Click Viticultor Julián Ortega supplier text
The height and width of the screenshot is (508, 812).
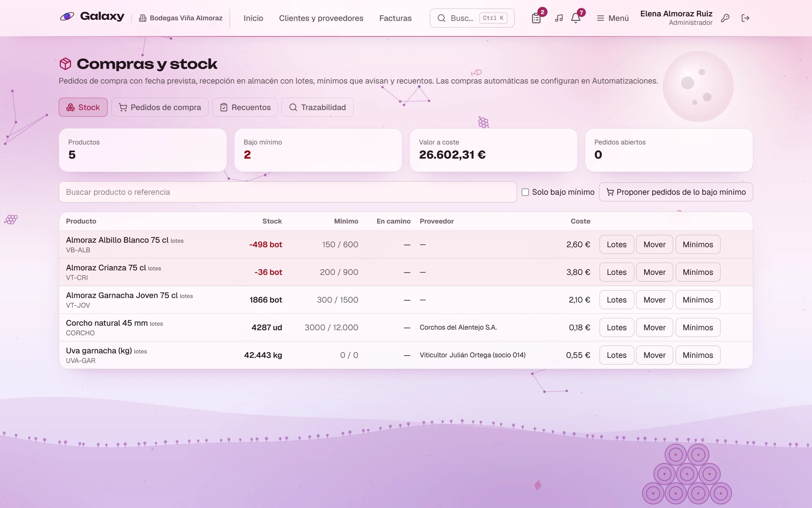(x=473, y=355)
